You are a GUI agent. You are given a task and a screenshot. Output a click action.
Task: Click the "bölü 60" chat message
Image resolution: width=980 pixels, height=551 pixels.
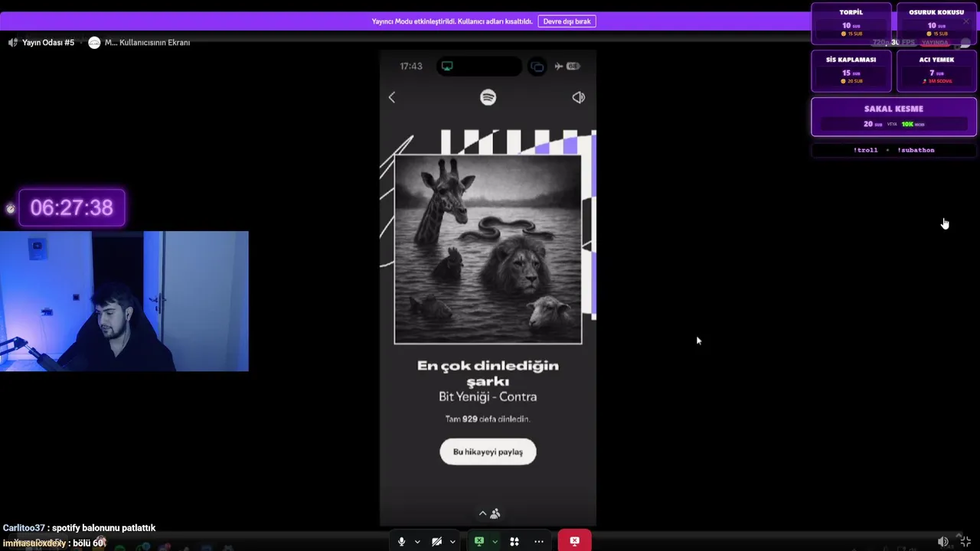tap(53, 543)
